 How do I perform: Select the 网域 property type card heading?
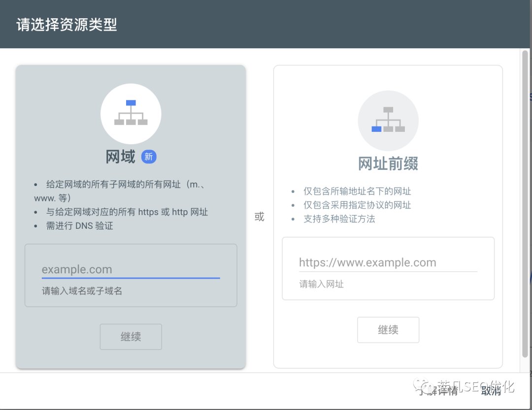[121, 157]
